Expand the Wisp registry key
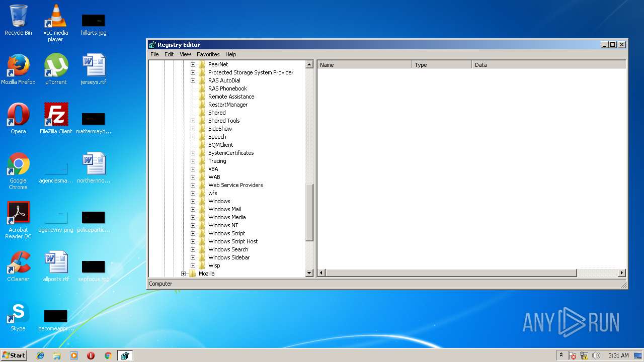644x362 pixels. click(x=193, y=265)
